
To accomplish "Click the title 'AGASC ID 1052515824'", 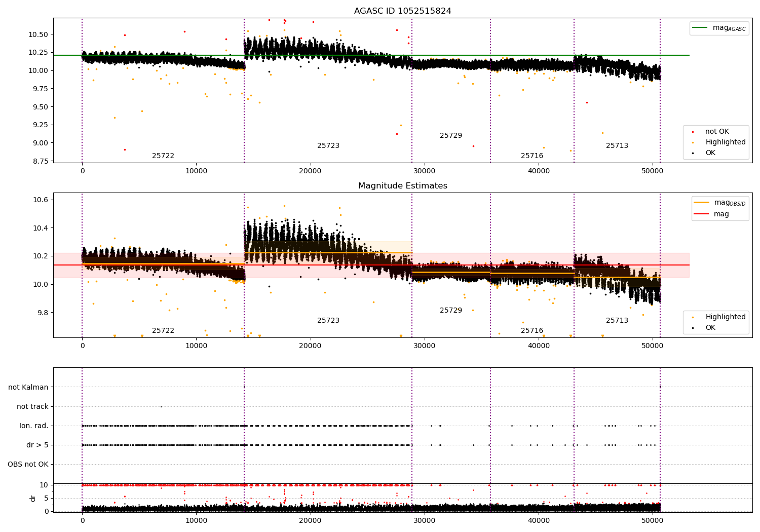I will (403, 11).
